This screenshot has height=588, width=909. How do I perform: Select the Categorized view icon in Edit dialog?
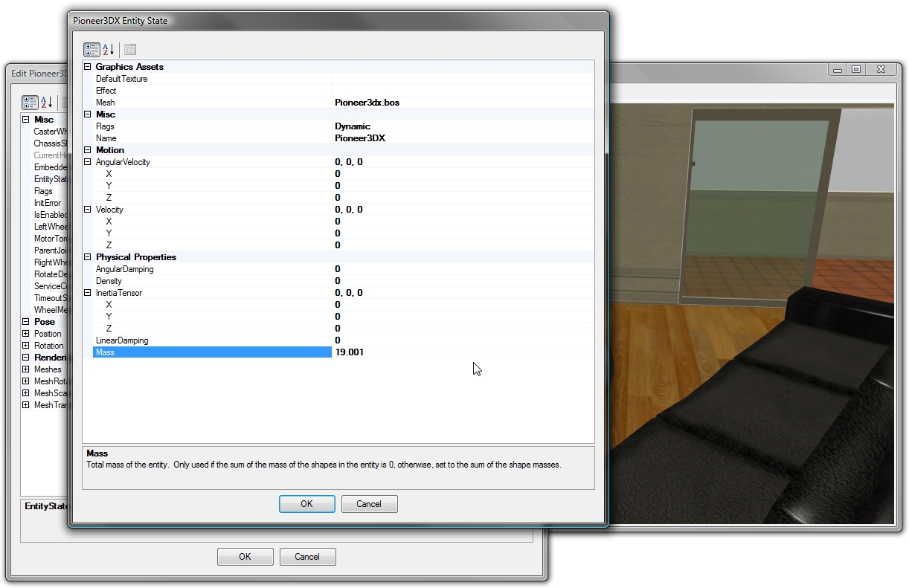click(30, 102)
